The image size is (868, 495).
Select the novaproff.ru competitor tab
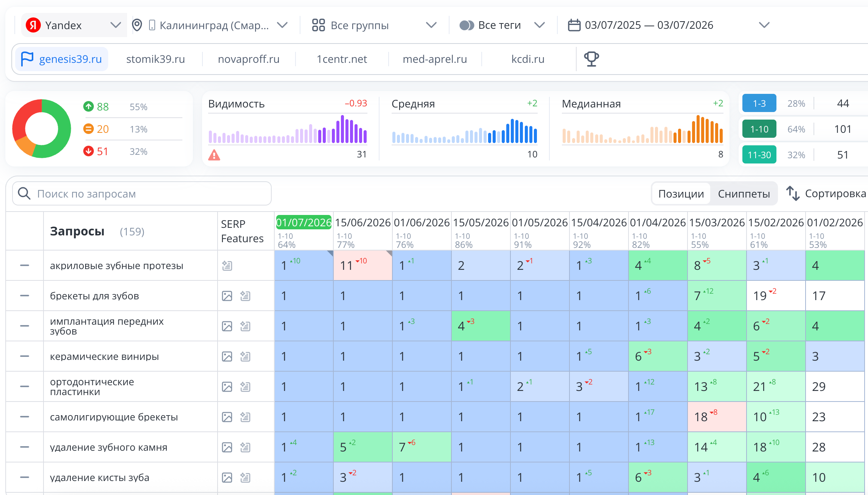(x=249, y=59)
